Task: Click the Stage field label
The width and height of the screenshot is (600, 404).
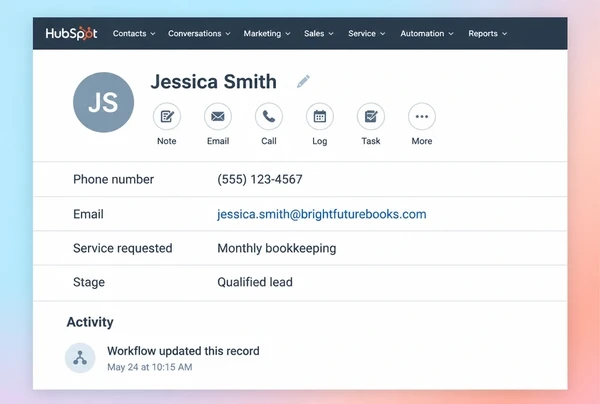Action: (89, 282)
